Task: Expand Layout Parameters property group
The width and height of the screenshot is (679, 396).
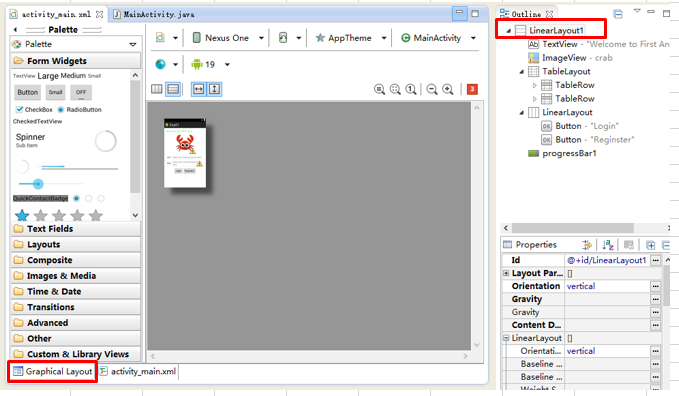Action: [506, 273]
